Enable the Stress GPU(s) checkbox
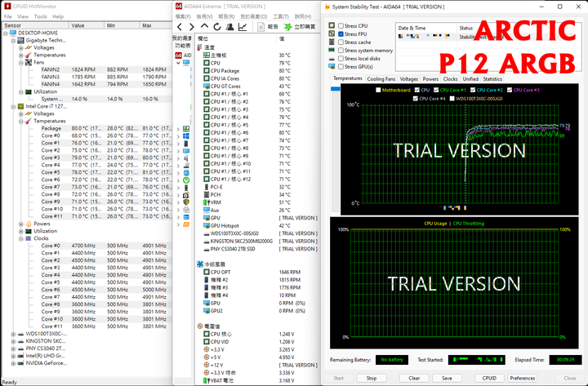Image resolution: width=588 pixels, height=386 pixels. (x=341, y=67)
